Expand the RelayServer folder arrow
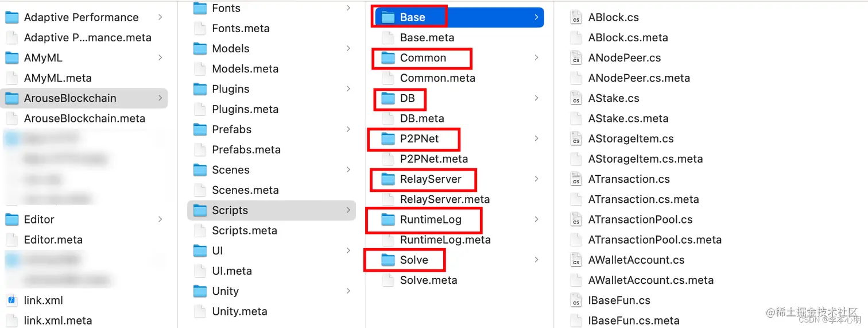 click(536, 179)
